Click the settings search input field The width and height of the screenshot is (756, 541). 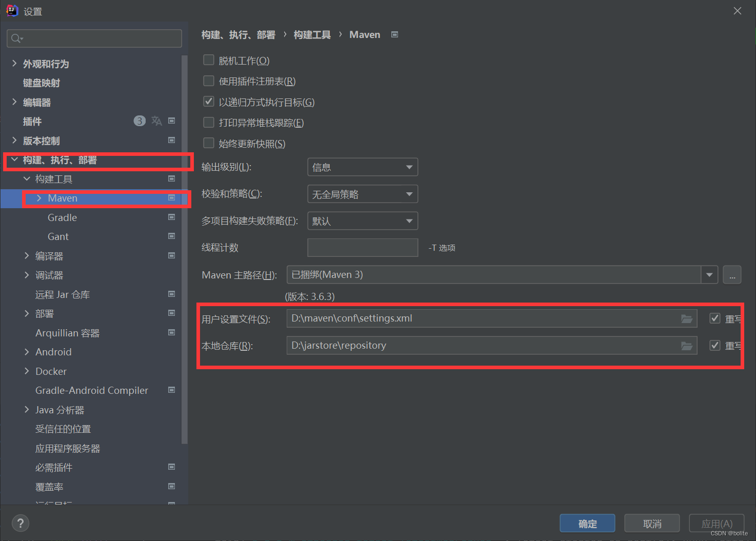pyautogui.click(x=94, y=38)
